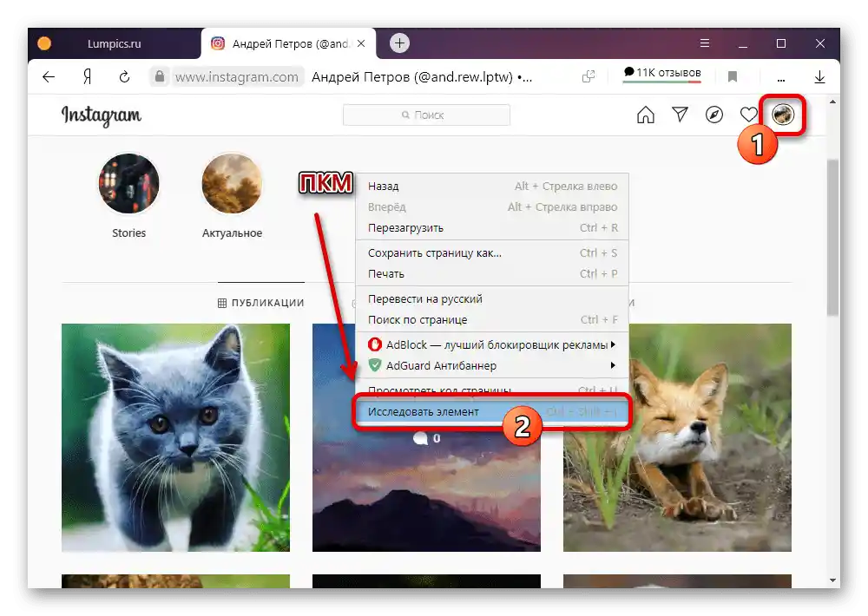Click the Instagram logo
The height and width of the screenshot is (616, 868).
click(102, 115)
